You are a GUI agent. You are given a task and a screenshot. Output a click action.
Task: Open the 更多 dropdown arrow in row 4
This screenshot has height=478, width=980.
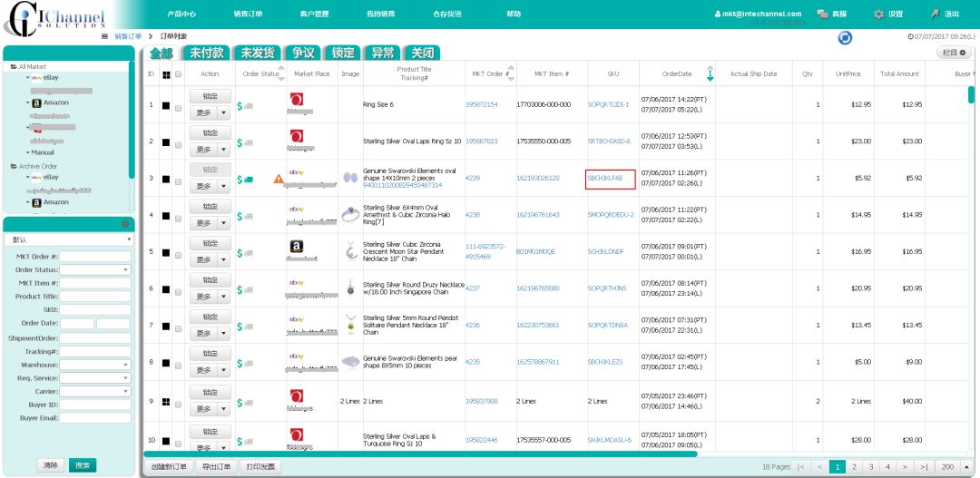(224, 223)
